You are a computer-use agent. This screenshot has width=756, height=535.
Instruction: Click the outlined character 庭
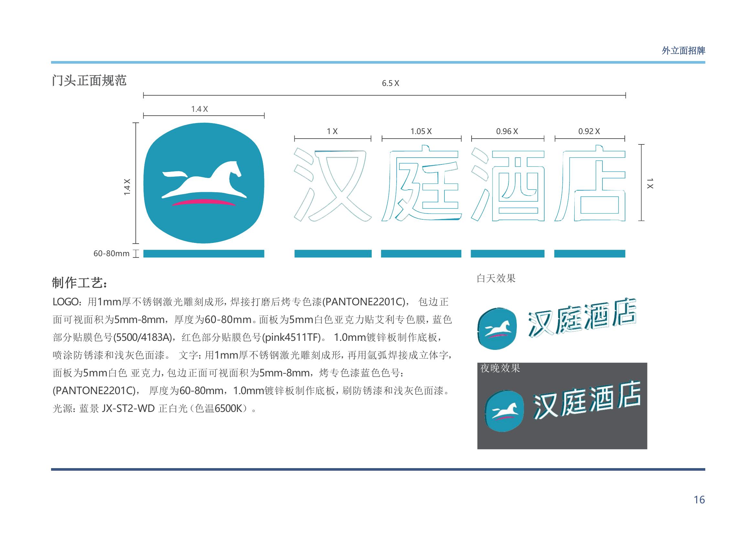(421, 183)
